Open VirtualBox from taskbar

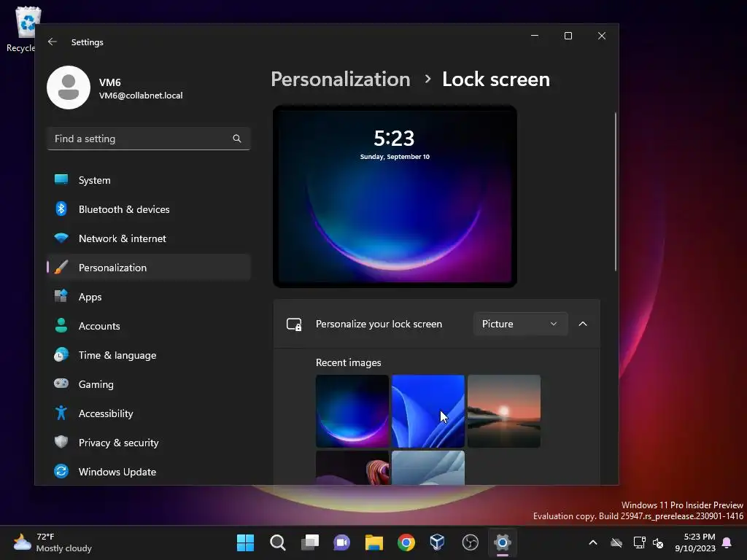[438, 542]
